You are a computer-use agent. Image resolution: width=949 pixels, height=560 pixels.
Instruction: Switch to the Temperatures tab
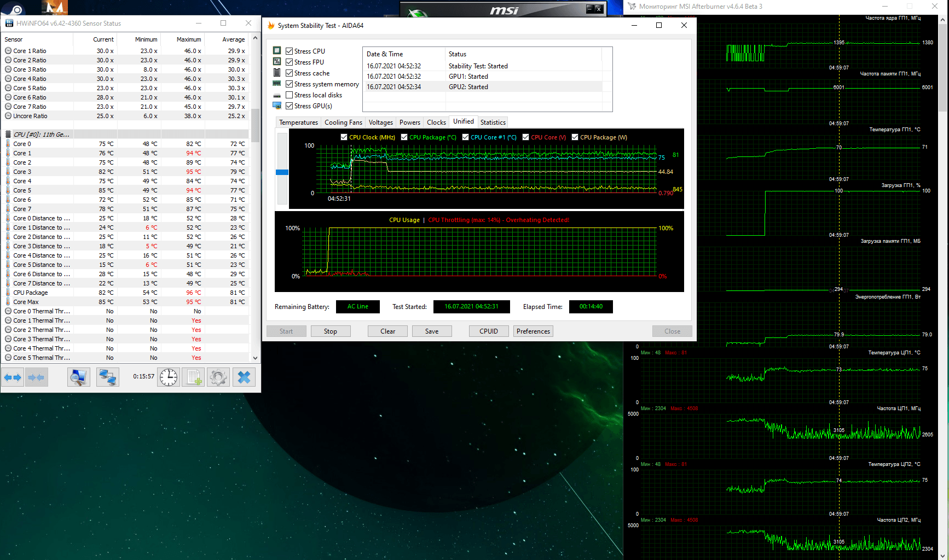point(298,122)
